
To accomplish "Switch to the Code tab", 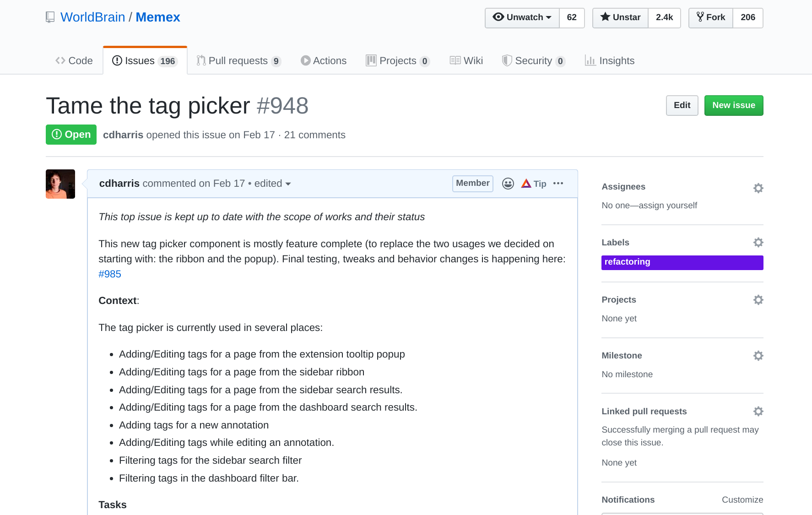I will pos(74,61).
